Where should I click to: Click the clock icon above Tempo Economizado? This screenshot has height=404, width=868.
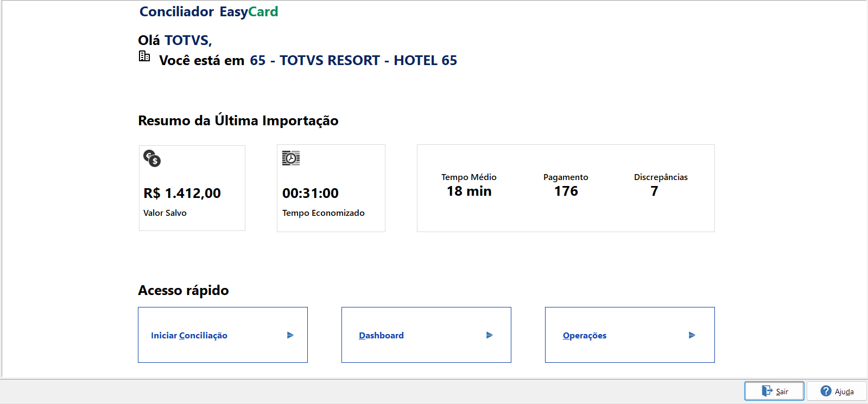click(x=291, y=158)
